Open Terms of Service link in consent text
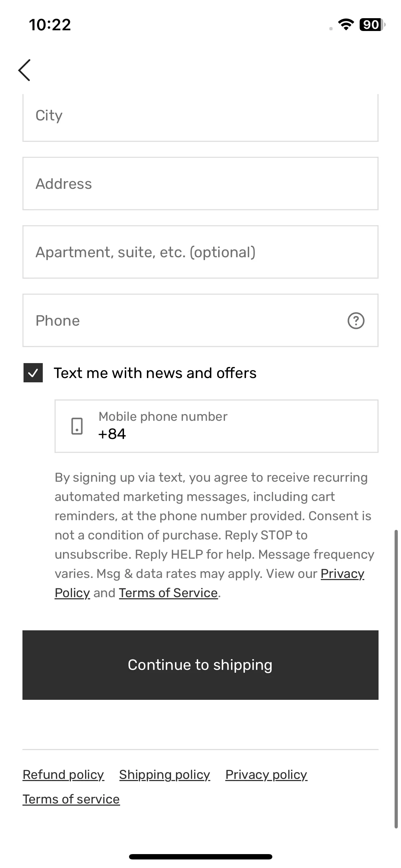The image size is (401, 868). click(x=168, y=593)
